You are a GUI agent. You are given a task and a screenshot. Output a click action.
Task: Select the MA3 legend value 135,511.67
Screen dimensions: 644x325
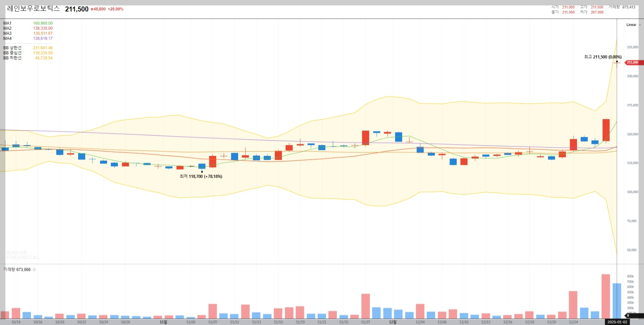[43, 34]
